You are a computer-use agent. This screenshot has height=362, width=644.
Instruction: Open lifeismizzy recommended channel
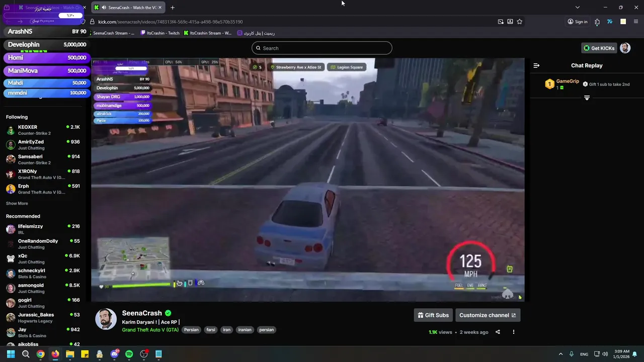(43, 229)
